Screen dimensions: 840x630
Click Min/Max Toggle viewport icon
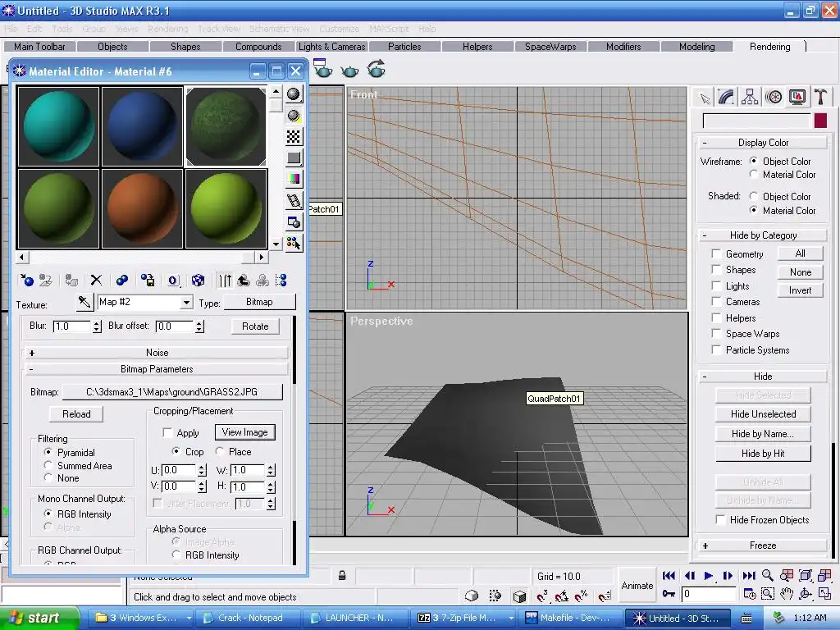coord(824,594)
